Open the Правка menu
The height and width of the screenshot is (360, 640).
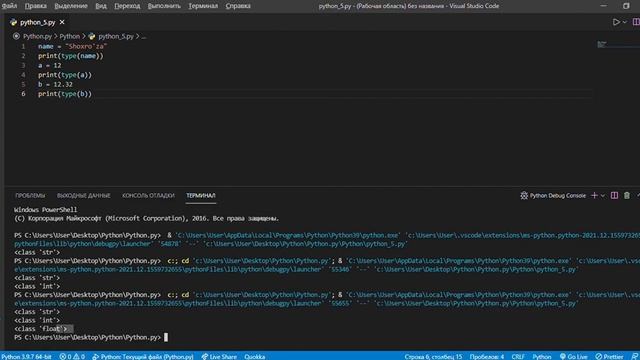tap(36, 6)
